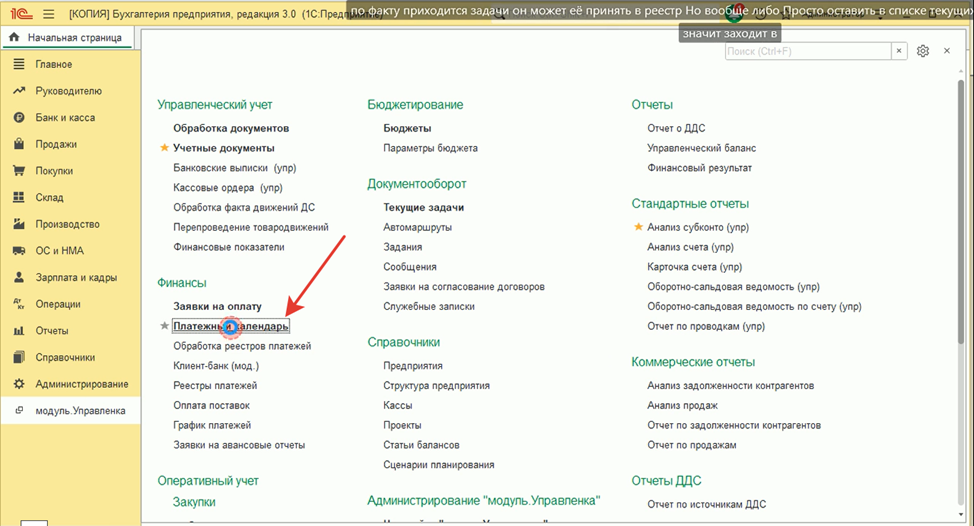The height and width of the screenshot is (526, 974).
Task: Open Управленческий баланс report
Action: tap(702, 148)
